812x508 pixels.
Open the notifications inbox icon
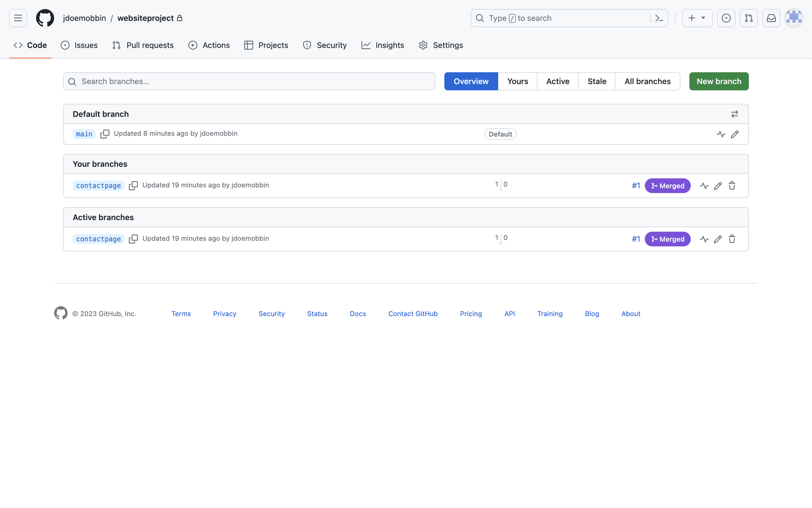click(771, 18)
